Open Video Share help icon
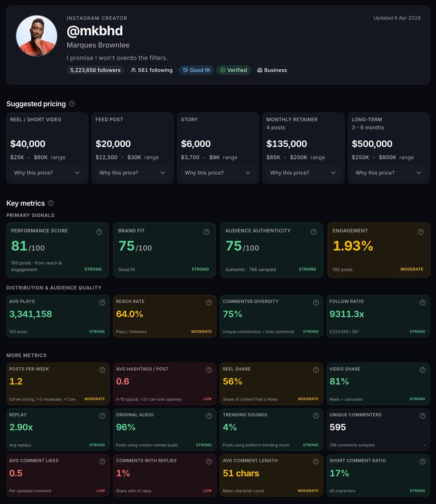This screenshot has width=436, height=504. click(x=423, y=370)
